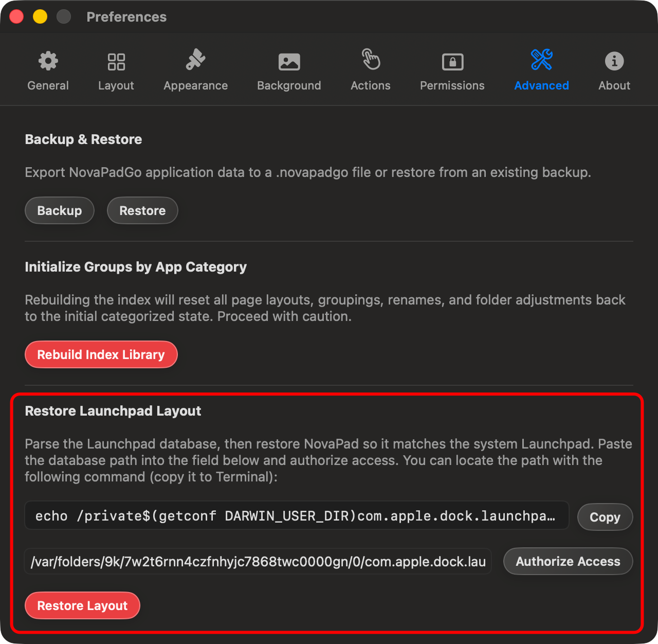The image size is (658, 644).
Task: Click the red Restore Layout button
Action: click(x=83, y=605)
